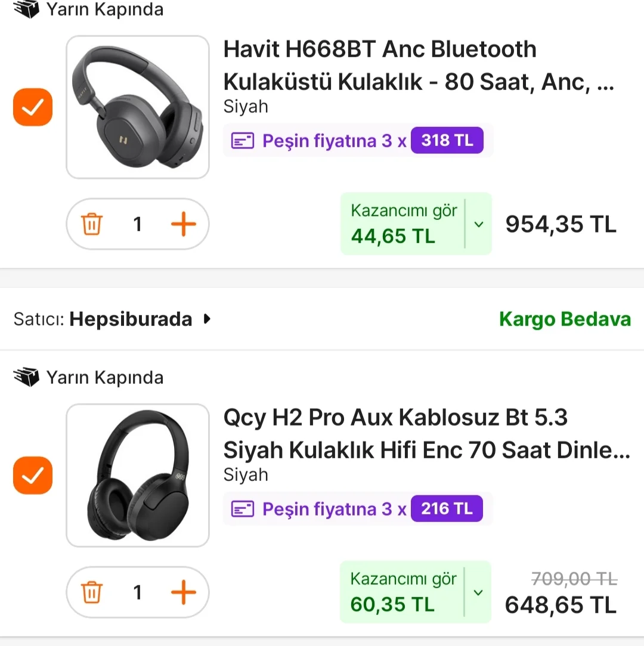The width and height of the screenshot is (644, 646).
Task: Expand Qcy savings details chevron
Action: coord(478,592)
